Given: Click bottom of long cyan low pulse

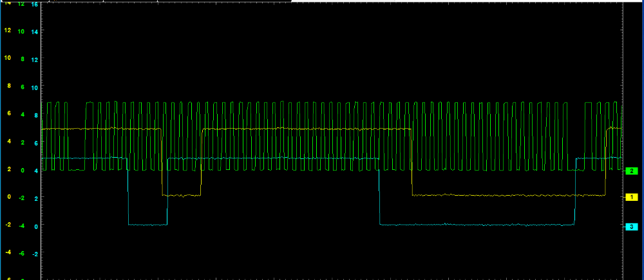Looking at the screenshot, I should pos(477,225).
